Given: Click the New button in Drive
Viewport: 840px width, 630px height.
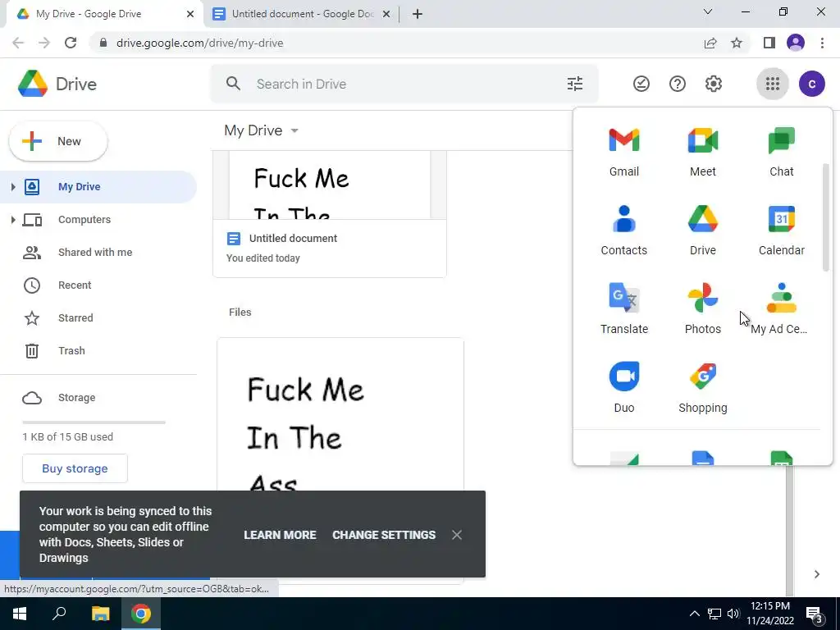Looking at the screenshot, I should [58, 141].
